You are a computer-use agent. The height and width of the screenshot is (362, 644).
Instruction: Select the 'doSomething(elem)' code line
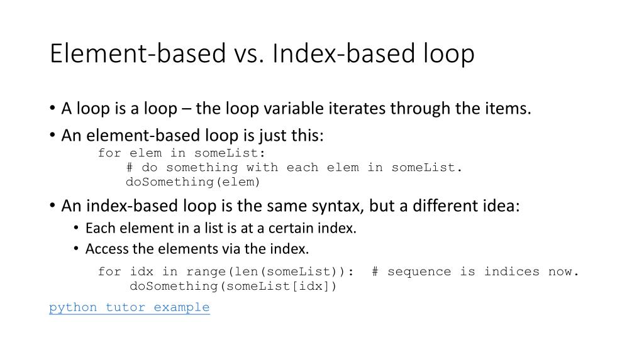click(193, 182)
